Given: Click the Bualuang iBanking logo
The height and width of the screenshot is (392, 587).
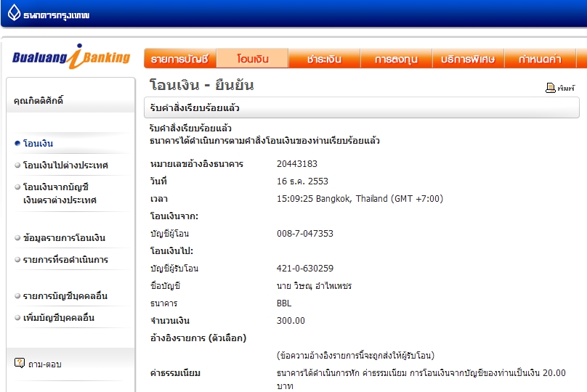Looking at the screenshot, I should coord(70,57).
